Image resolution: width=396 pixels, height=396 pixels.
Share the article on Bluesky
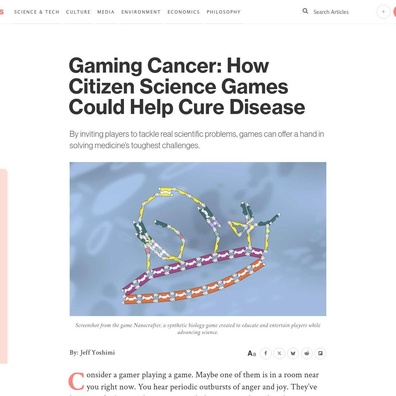pos(293,353)
